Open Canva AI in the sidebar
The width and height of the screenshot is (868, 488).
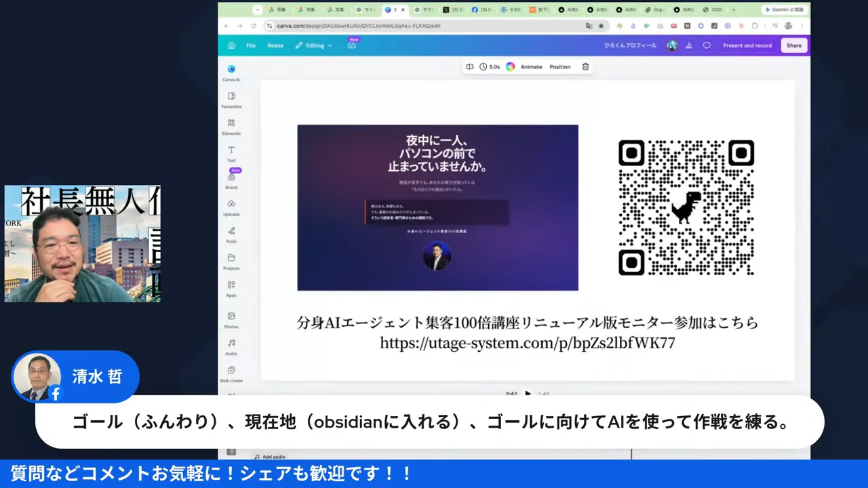click(x=231, y=73)
